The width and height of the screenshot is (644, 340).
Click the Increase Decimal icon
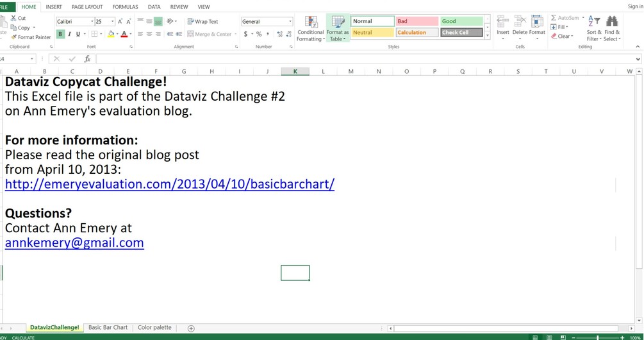click(279, 34)
